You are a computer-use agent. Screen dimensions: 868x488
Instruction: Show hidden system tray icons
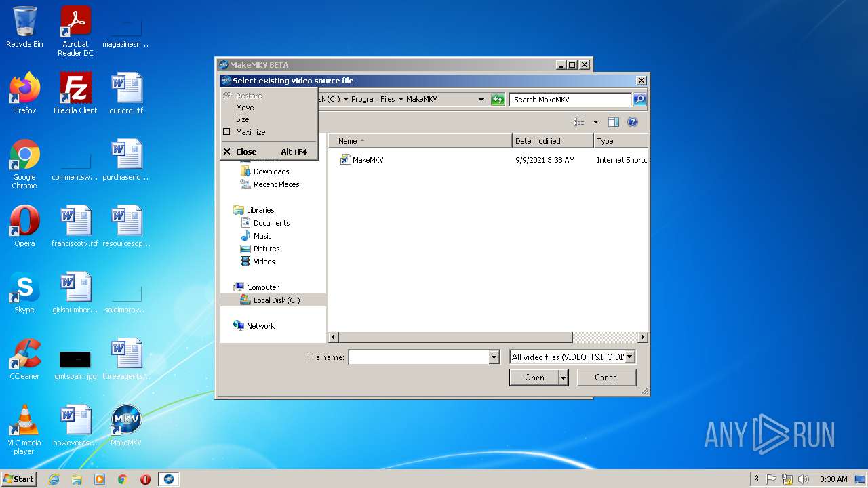pyautogui.click(x=757, y=479)
